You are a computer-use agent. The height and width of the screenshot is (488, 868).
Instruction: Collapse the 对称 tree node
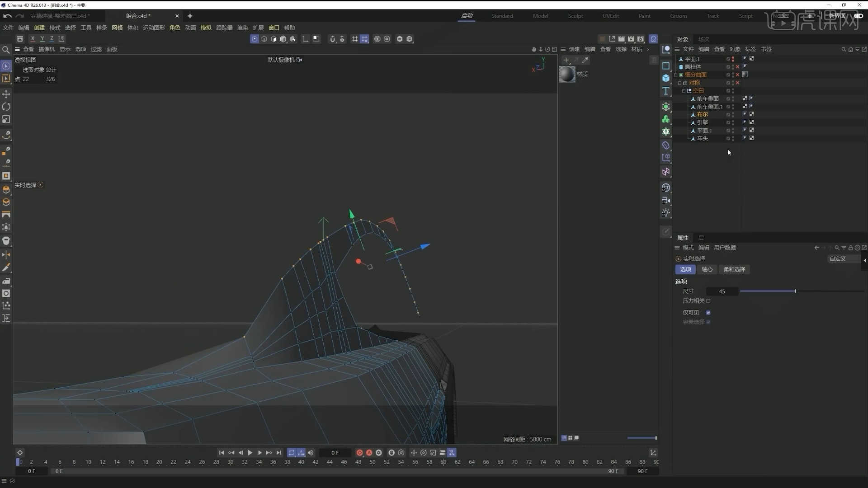(x=679, y=83)
